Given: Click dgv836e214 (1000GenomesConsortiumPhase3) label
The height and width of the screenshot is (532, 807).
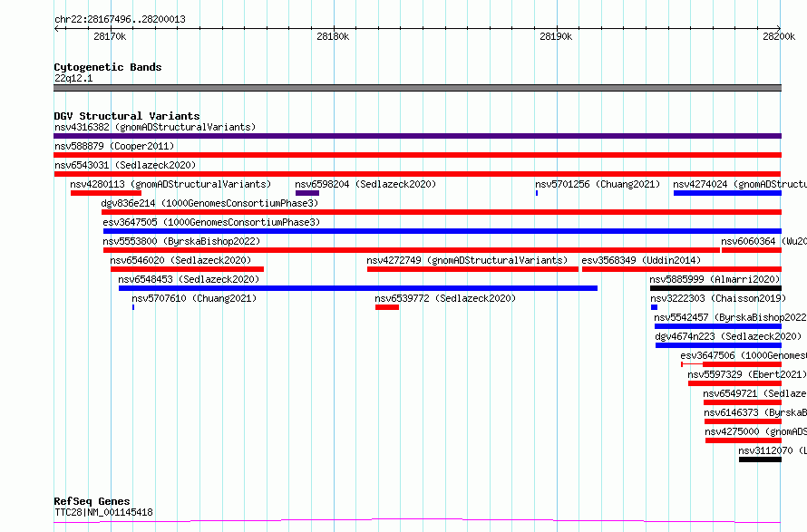Looking at the screenshot, I should (x=210, y=203).
